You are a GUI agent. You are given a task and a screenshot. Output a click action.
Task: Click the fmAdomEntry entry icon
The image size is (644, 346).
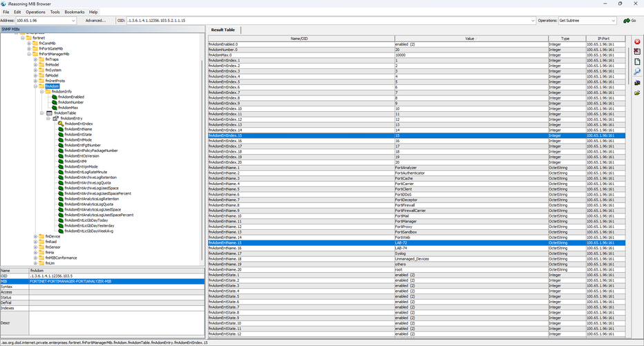[55, 118]
